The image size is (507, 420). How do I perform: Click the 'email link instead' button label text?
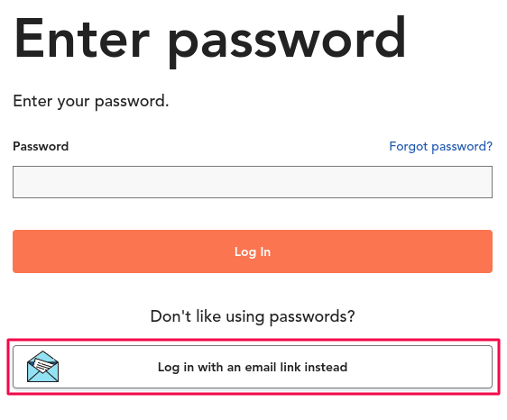[x=296, y=368]
